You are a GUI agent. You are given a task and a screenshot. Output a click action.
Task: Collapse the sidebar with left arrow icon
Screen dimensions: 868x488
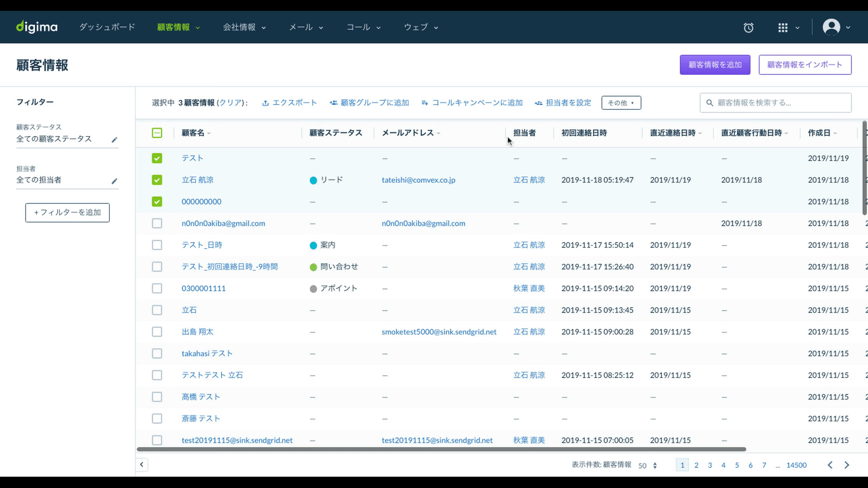point(142,465)
